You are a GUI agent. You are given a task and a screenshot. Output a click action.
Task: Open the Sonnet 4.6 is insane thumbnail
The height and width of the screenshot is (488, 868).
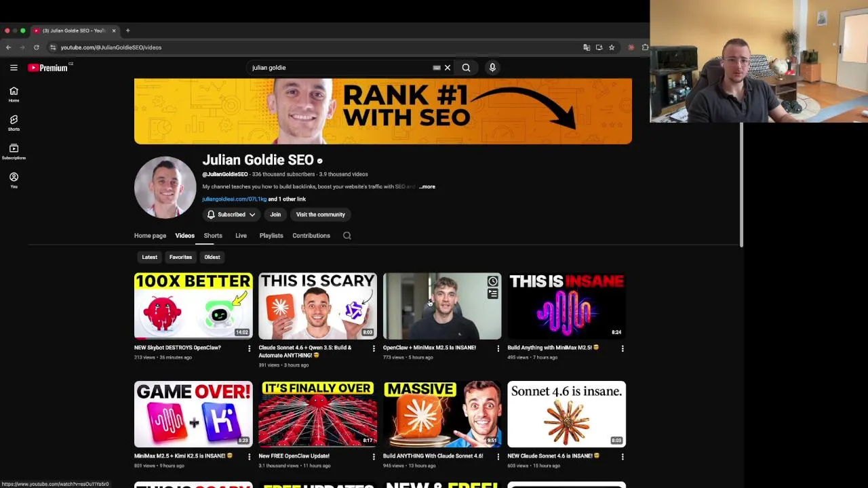(x=566, y=414)
